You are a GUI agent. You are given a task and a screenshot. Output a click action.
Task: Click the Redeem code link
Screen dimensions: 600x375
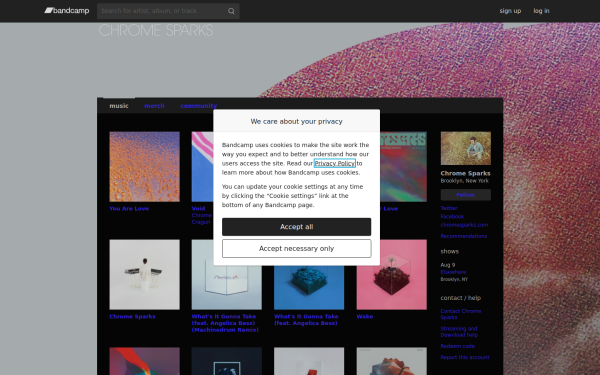coord(458,346)
